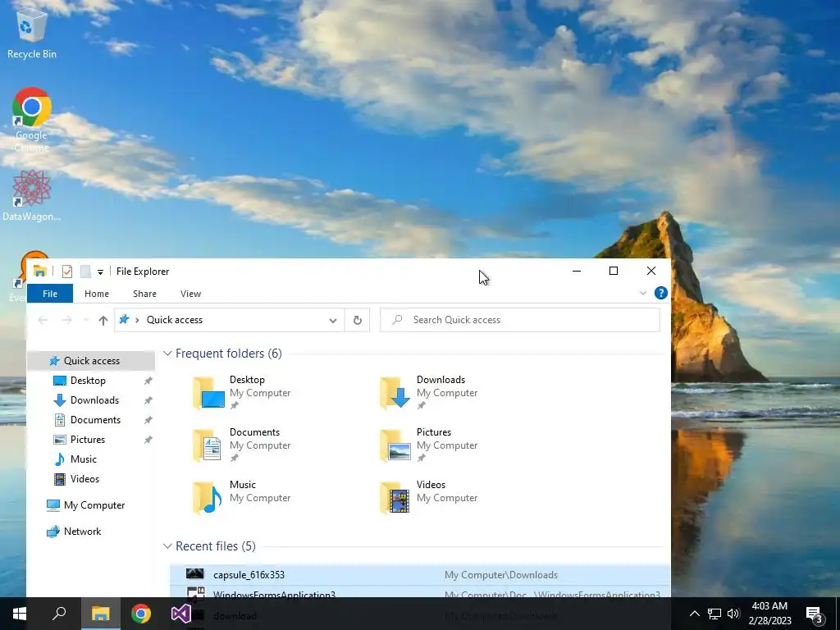Collapse the Frequent folders group
The width and height of the screenshot is (840, 630).
[167, 354]
